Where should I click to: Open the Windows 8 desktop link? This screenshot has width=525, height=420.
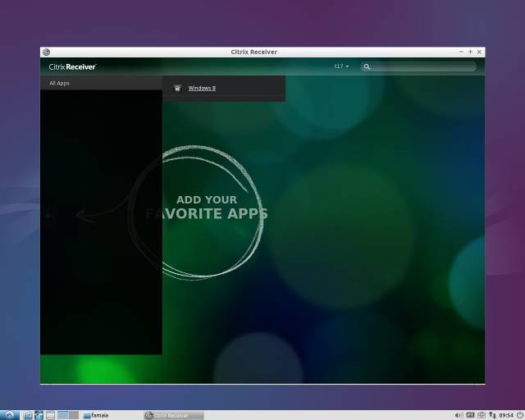tap(202, 88)
